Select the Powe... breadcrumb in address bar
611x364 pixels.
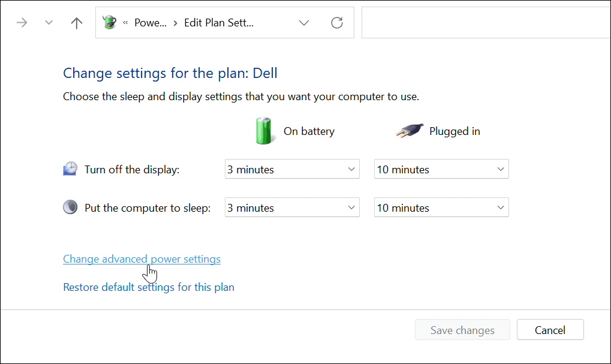tap(150, 23)
